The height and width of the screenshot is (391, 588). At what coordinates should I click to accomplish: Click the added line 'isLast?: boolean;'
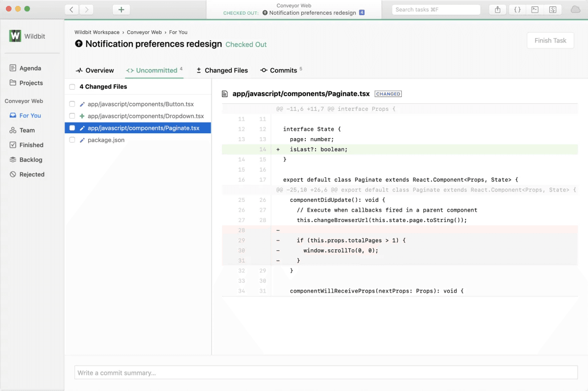[400, 149]
